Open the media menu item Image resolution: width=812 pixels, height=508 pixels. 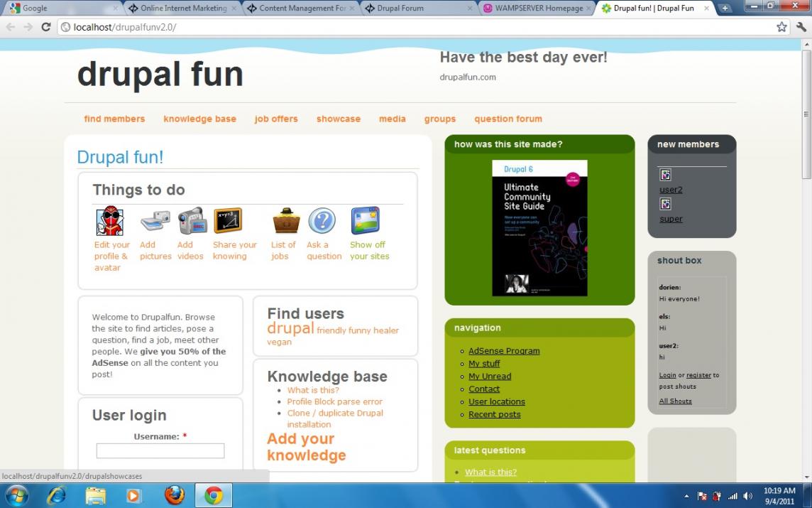tap(392, 119)
